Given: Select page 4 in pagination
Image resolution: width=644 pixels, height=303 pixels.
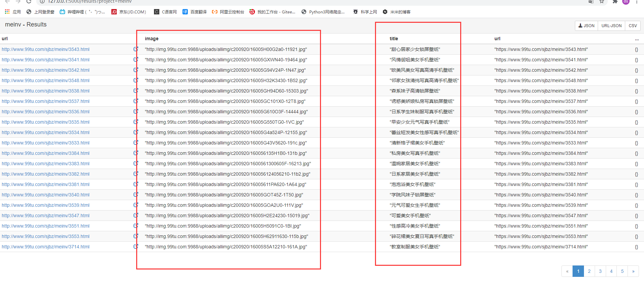Looking at the screenshot, I should pos(611,271).
